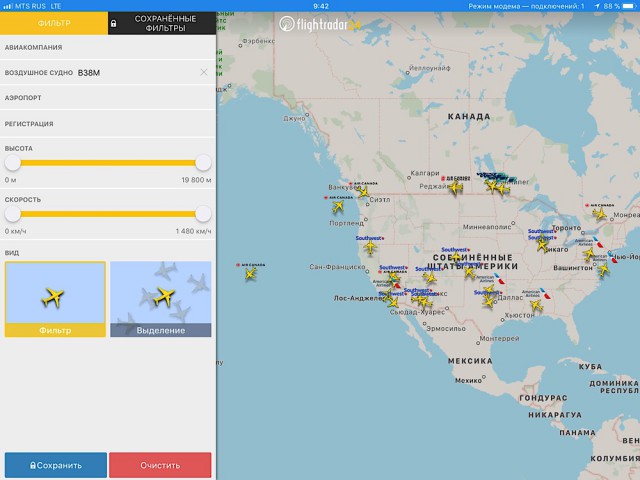Select the plane by Лос-Анджелес coast
This screenshot has width=640, height=480.
(393, 302)
